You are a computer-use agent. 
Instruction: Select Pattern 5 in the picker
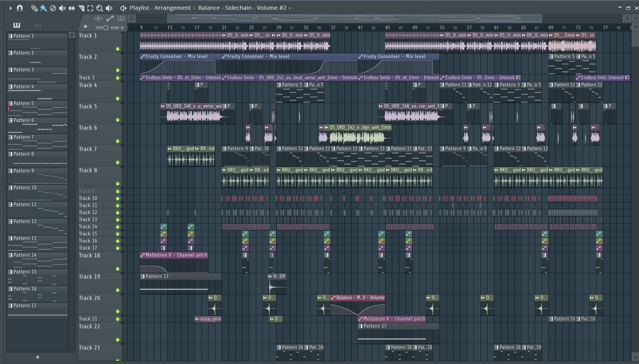pyautogui.click(x=37, y=104)
